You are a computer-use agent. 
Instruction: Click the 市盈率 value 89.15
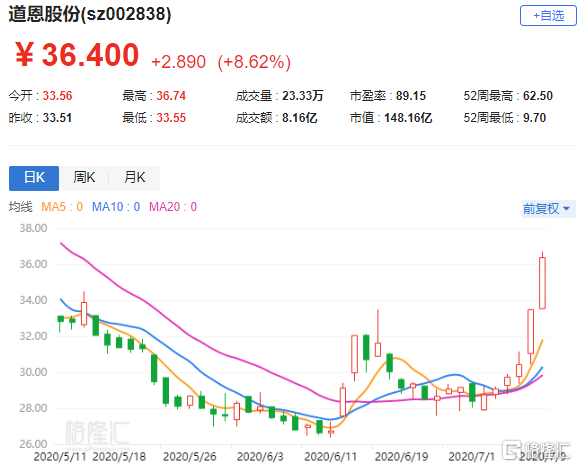coord(411,96)
